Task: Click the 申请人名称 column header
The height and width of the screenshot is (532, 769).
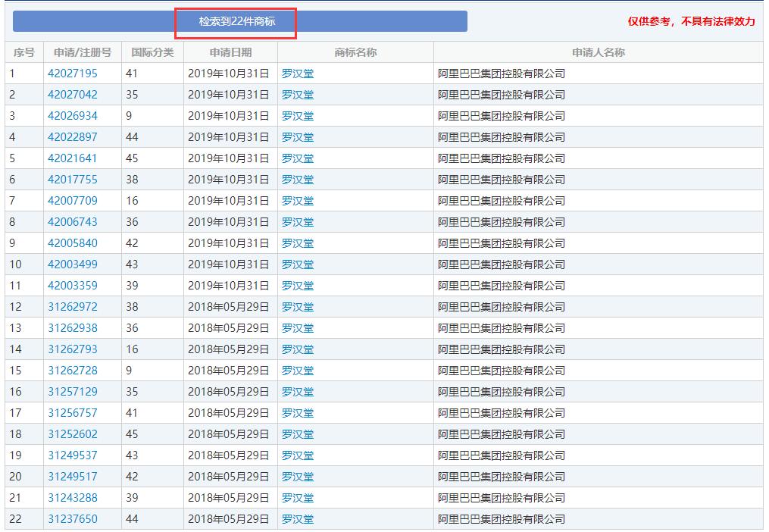Action: click(x=599, y=52)
